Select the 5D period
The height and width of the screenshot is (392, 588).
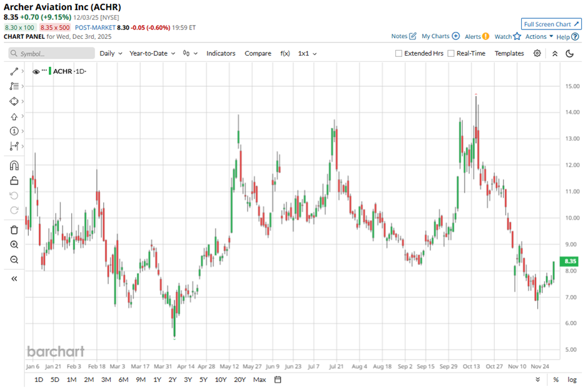55,379
